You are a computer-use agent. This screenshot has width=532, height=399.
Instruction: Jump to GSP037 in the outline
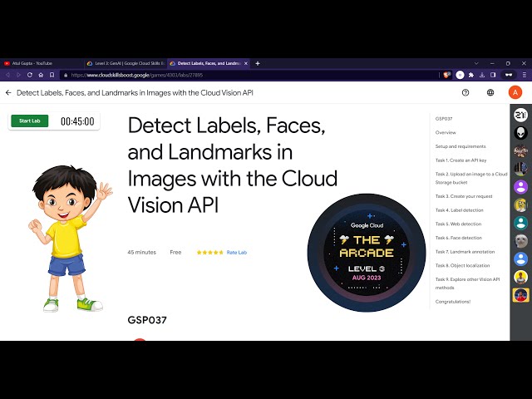pyautogui.click(x=443, y=119)
